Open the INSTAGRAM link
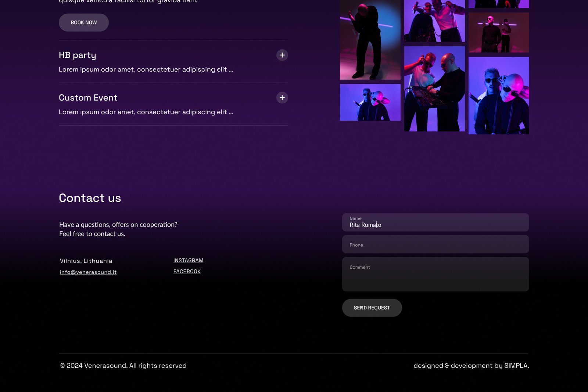 tap(188, 260)
